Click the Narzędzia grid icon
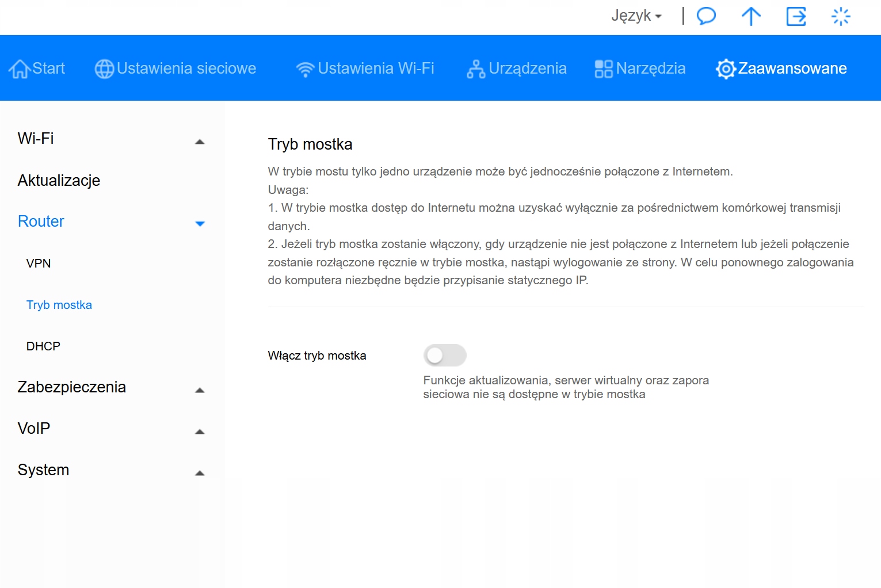This screenshot has width=881, height=588. 604,69
